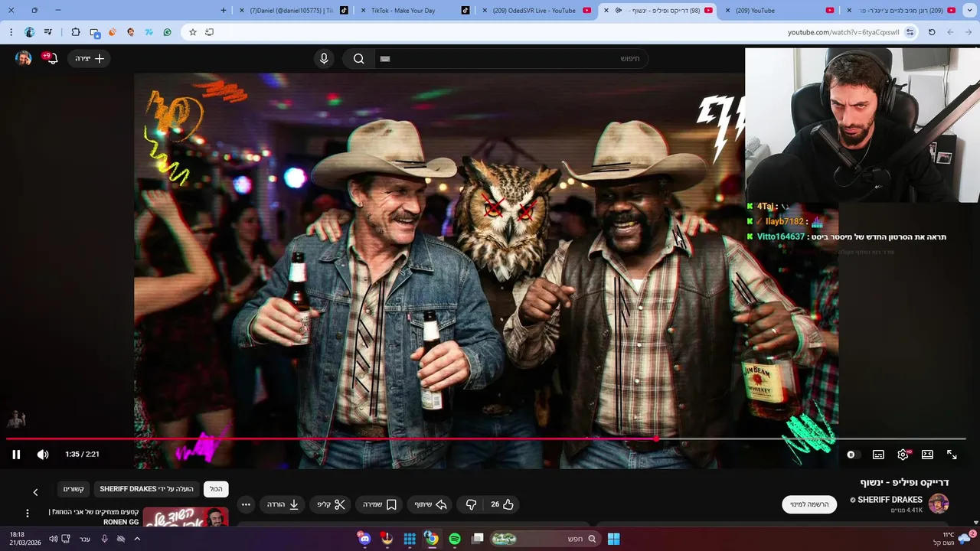Click the הרשמה למינוי subscribe button
This screenshot has height=551, width=980.
(x=809, y=504)
